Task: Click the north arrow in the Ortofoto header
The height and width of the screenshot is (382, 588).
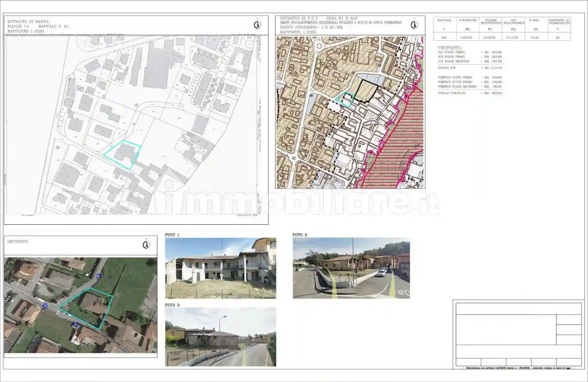Action: coord(146,244)
